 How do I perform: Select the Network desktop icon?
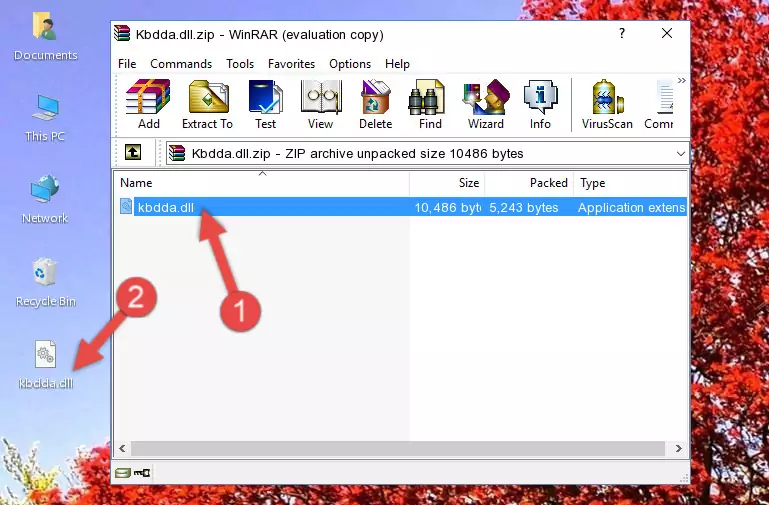(x=45, y=200)
